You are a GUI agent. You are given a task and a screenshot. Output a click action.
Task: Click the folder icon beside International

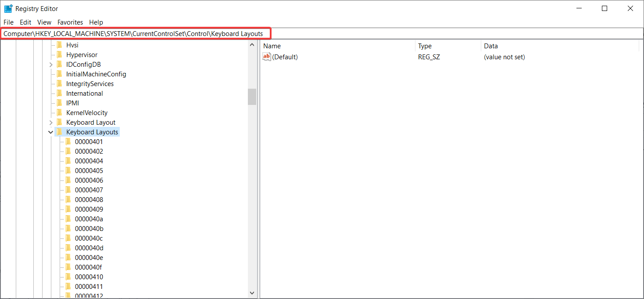pyautogui.click(x=60, y=93)
